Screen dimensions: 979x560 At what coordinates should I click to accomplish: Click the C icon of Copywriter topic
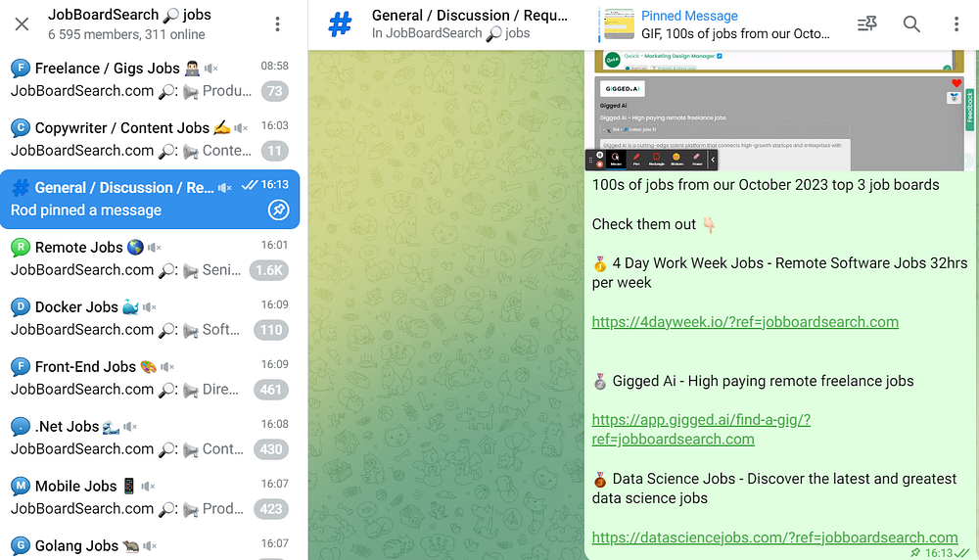(x=21, y=128)
